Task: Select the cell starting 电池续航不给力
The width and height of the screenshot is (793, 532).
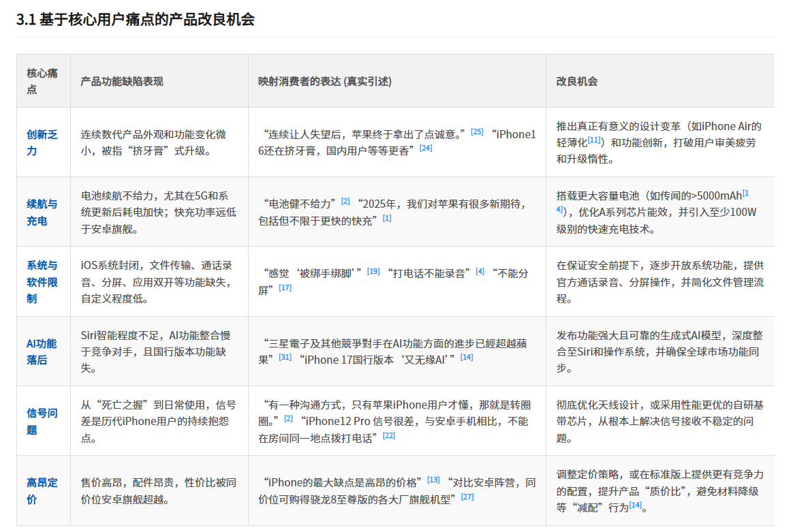Action: (159, 213)
